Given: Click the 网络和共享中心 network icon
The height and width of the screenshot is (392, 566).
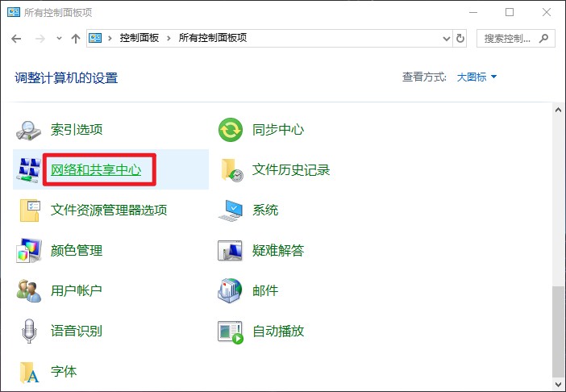Looking at the screenshot, I should pos(28,169).
